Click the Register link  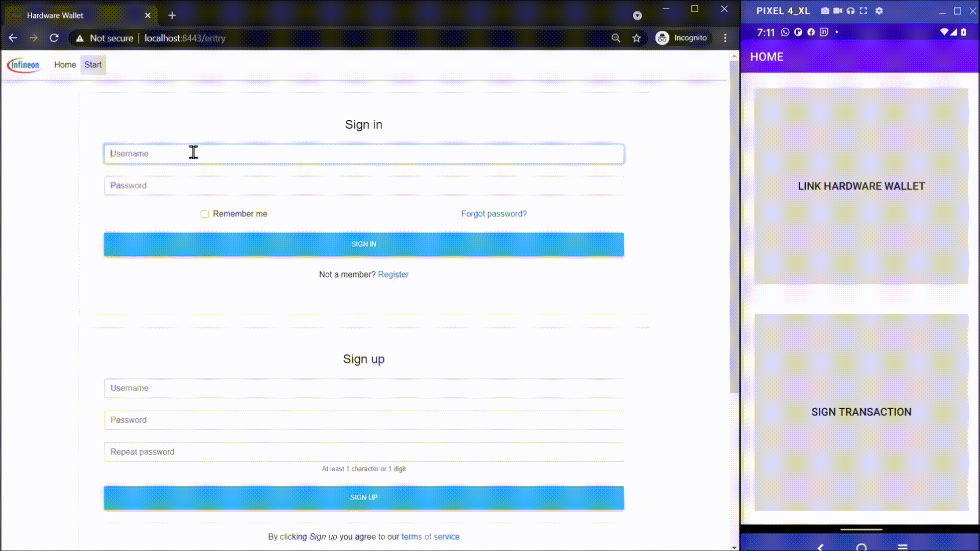point(393,274)
